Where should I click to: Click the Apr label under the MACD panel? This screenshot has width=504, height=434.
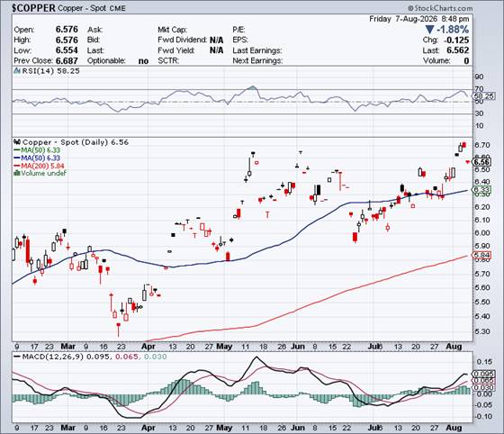coord(148,429)
